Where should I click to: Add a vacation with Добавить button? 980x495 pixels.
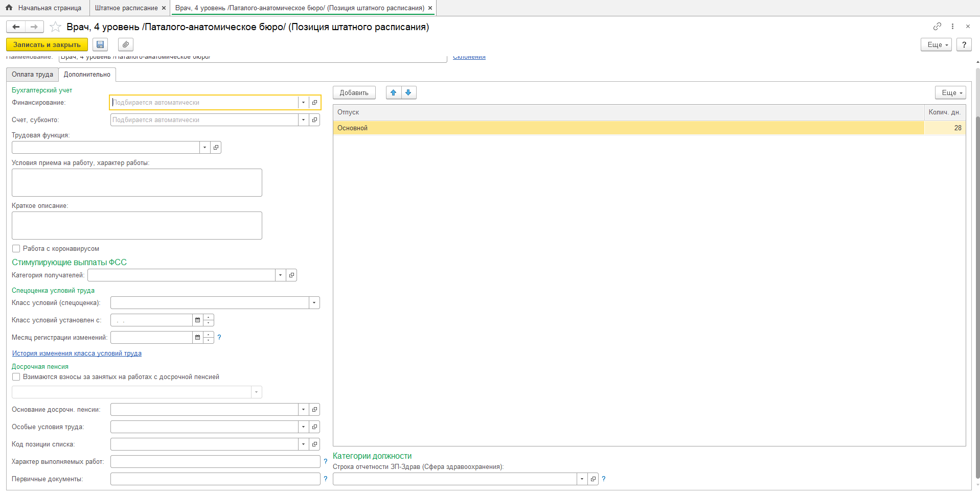(354, 92)
